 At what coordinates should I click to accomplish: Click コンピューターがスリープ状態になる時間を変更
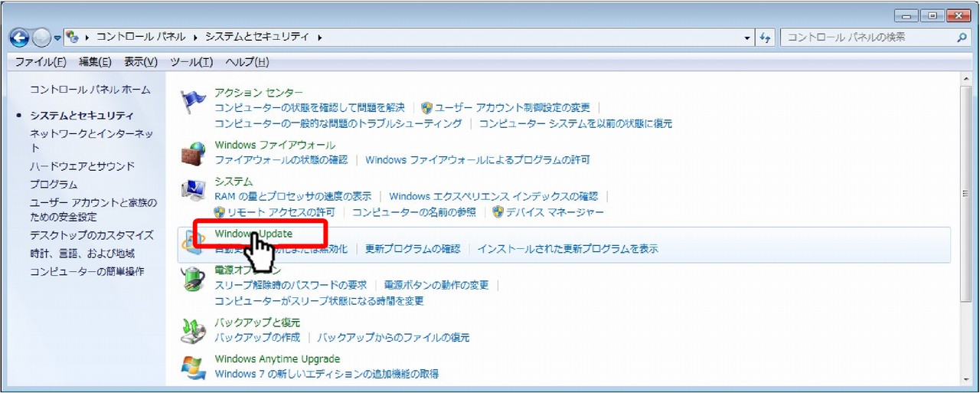tap(319, 301)
